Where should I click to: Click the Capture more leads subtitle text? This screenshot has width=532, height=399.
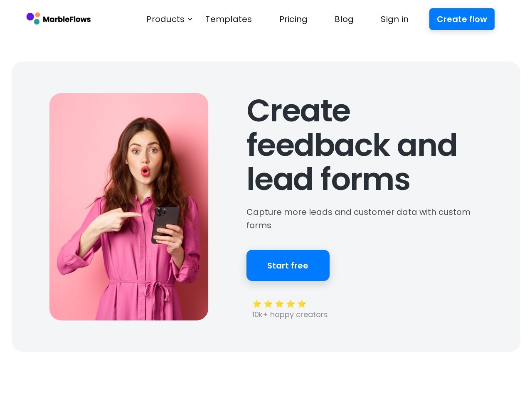tap(358, 219)
